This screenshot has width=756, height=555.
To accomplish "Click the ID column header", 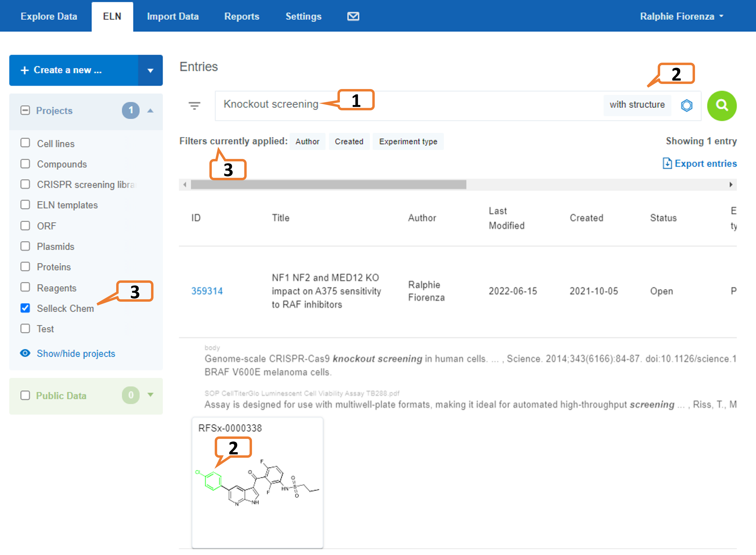I will (x=196, y=218).
